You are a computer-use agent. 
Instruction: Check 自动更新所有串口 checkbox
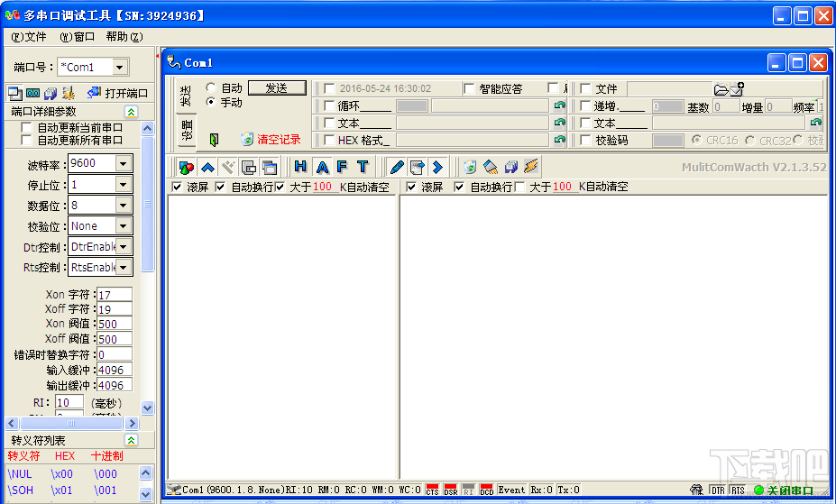tap(26, 140)
